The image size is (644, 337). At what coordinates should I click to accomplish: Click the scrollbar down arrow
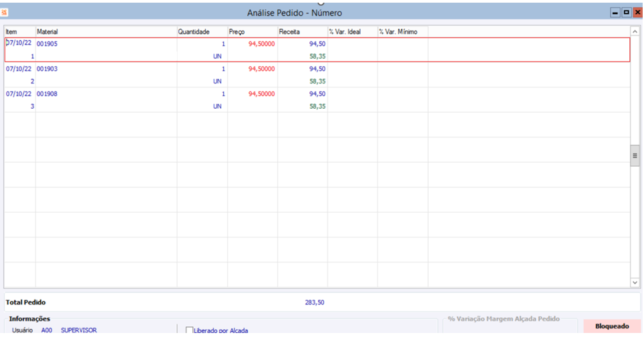[x=635, y=282]
